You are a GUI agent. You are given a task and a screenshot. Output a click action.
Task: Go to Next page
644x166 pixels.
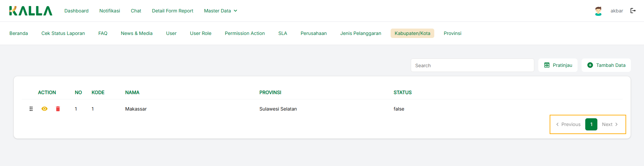click(x=610, y=124)
